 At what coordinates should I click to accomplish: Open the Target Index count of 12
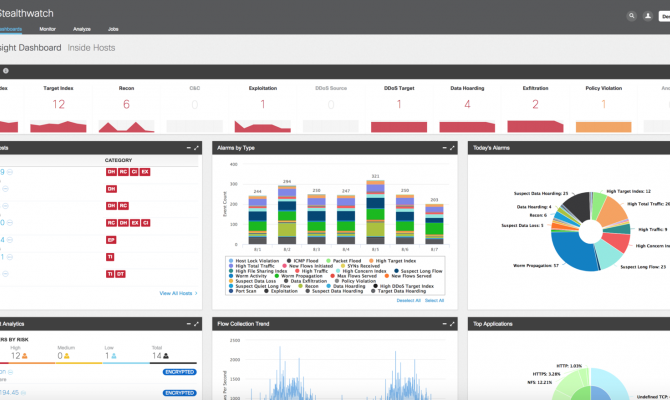pos(59,104)
